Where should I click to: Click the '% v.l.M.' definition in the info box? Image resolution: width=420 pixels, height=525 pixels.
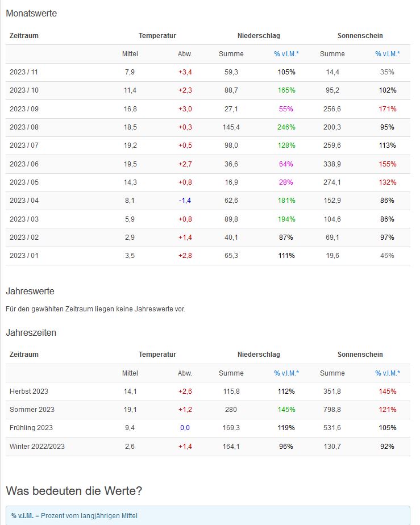(x=22, y=516)
